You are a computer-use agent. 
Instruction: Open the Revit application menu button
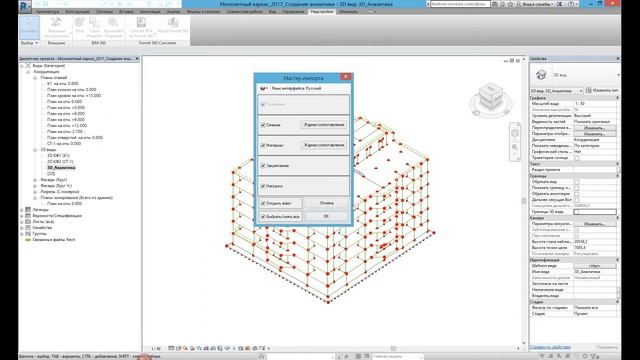[25, 6]
